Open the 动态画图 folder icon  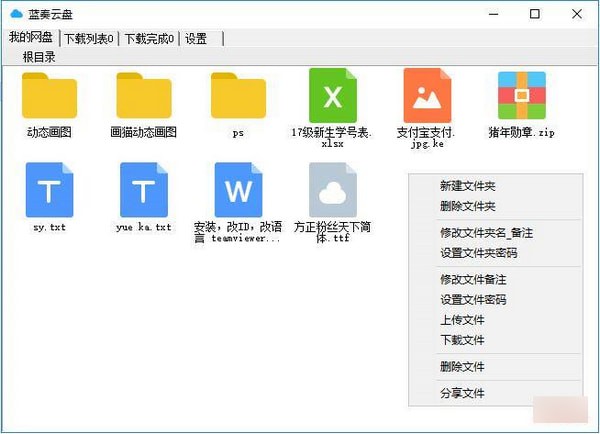tap(49, 96)
